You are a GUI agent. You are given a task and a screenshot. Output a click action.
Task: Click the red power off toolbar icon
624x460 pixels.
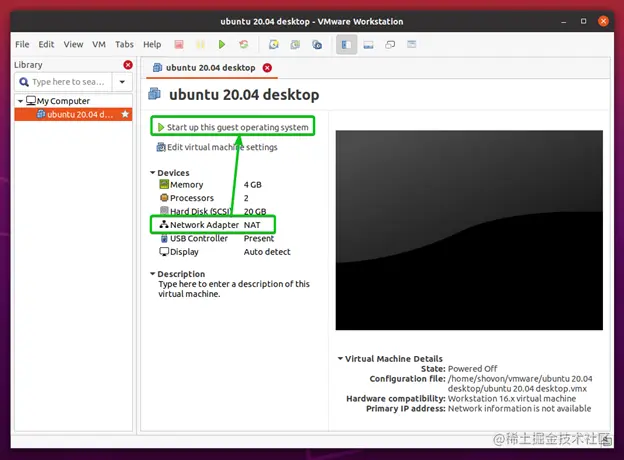pyautogui.click(x=179, y=45)
